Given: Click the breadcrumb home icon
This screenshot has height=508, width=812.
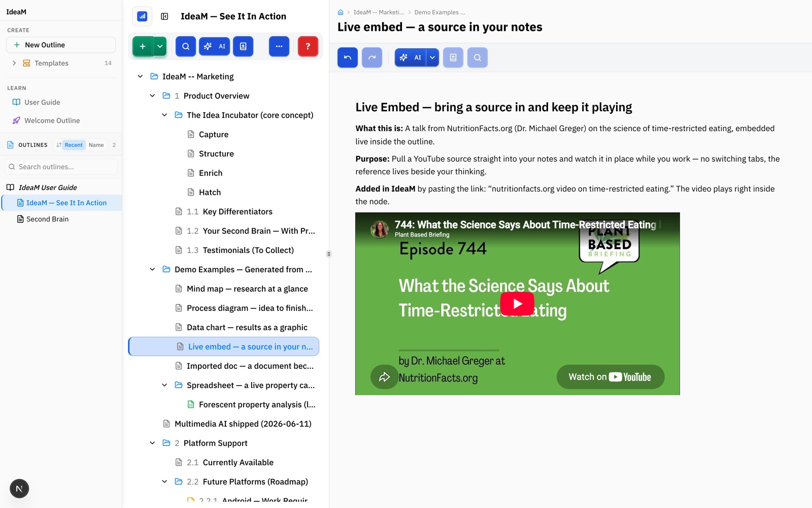Looking at the screenshot, I should [x=341, y=12].
